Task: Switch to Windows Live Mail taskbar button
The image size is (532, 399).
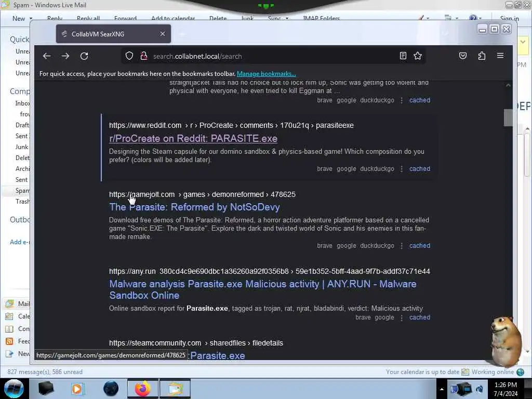Action: (175, 389)
